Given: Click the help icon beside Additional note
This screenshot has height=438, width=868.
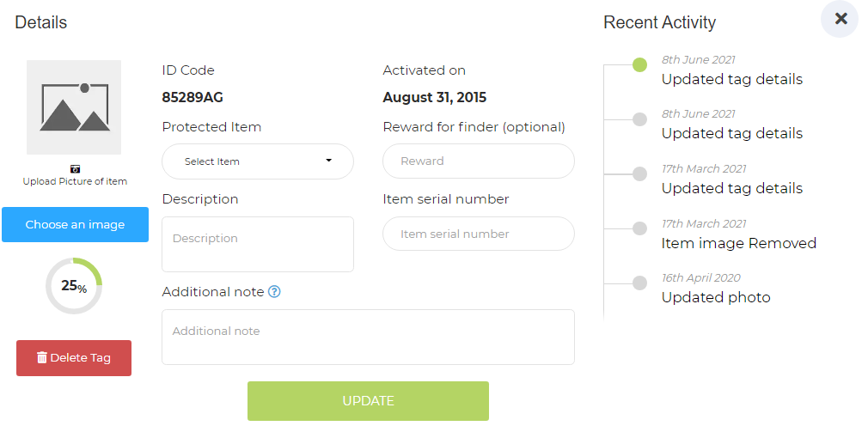Looking at the screenshot, I should pyautogui.click(x=274, y=292).
